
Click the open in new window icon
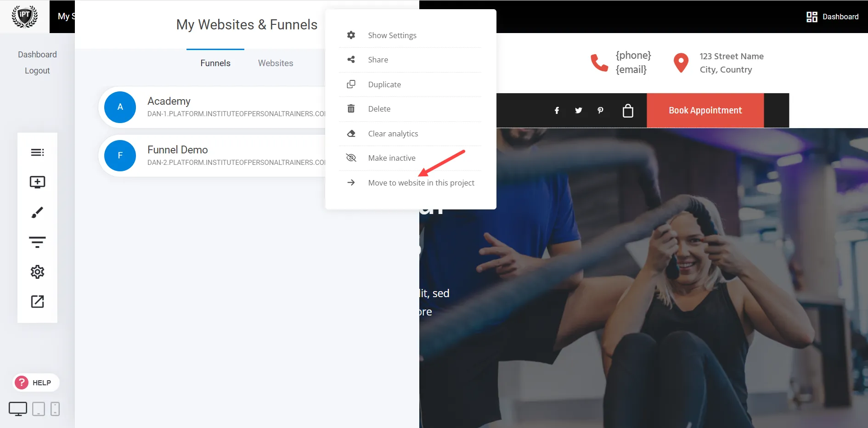click(37, 302)
